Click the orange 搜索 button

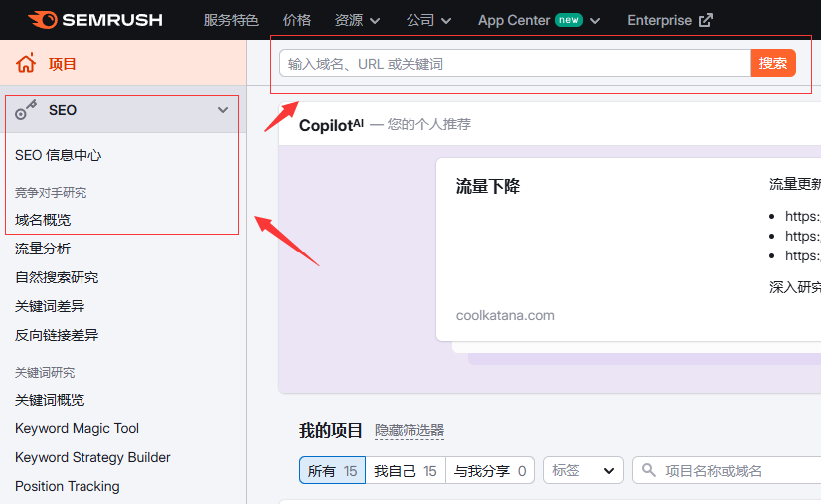[773, 63]
